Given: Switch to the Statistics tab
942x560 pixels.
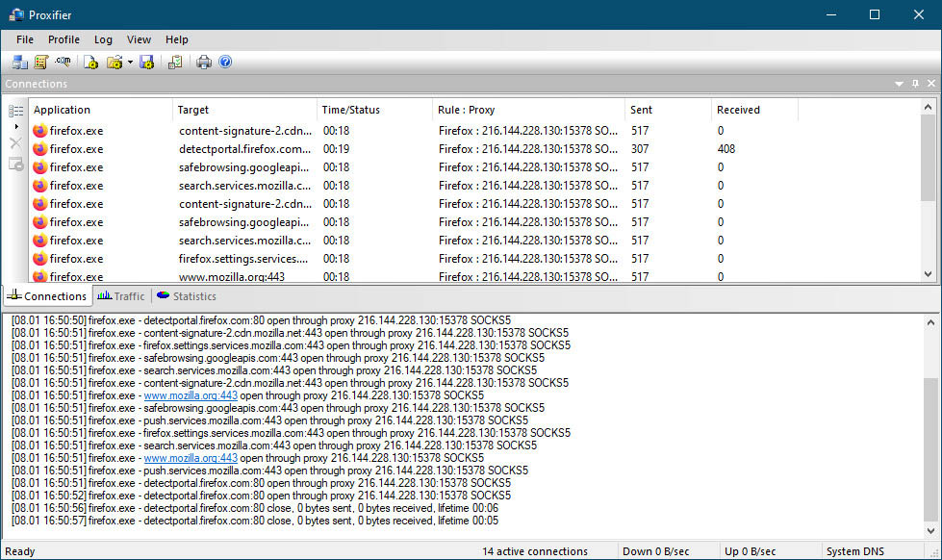Looking at the screenshot, I should pyautogui.click(x=187, y=296).
